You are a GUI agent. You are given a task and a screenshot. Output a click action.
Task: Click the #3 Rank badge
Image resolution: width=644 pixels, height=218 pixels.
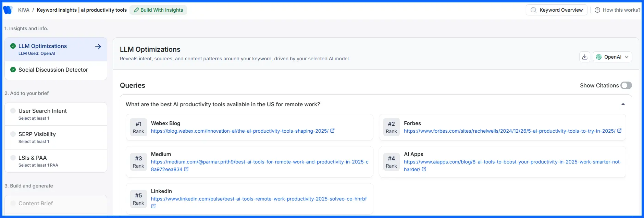click(x=138, y=162)
